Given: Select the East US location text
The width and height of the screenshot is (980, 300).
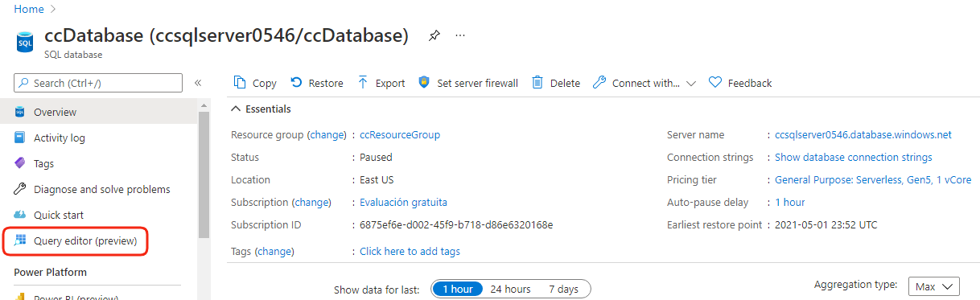Looking at the screenshot, I should [x=377, y=179].
